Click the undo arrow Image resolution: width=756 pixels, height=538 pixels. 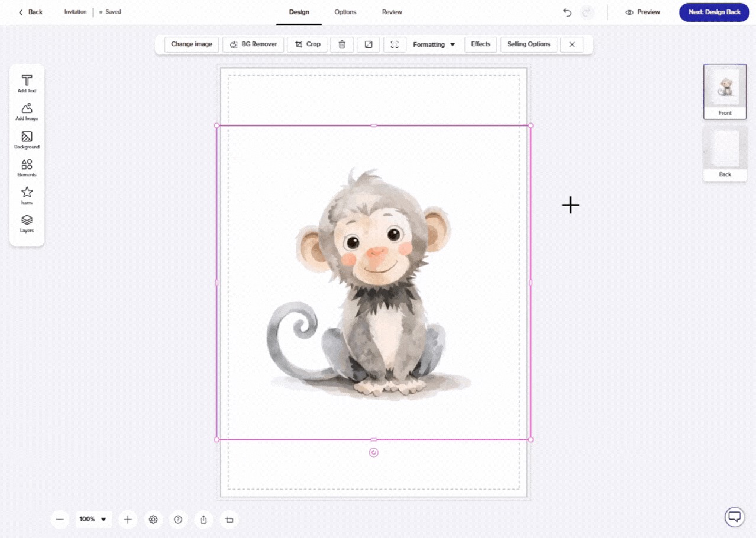pos(567,12)
